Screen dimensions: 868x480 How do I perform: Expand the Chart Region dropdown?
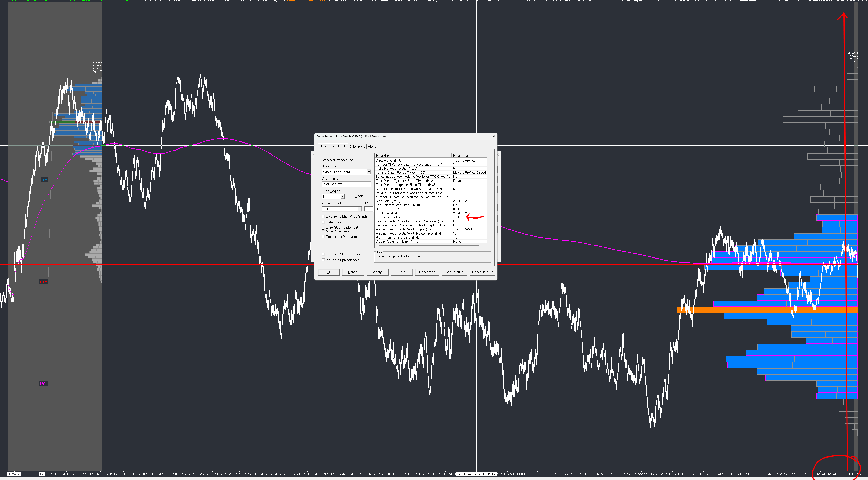pos(342,197)
